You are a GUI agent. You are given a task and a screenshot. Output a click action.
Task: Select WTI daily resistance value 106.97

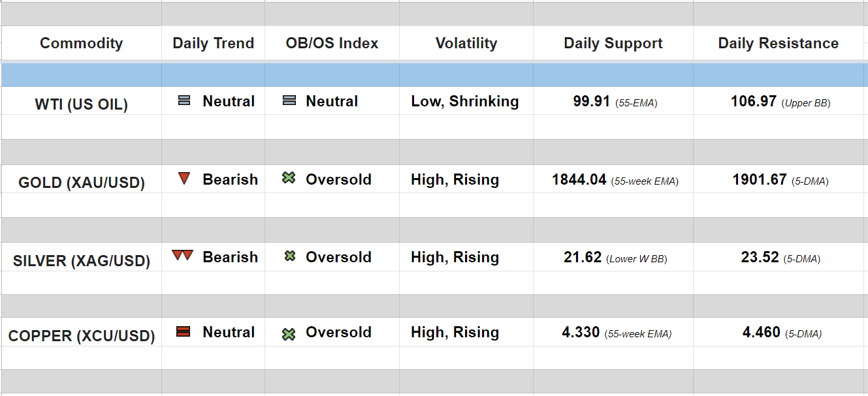(x=754, y=102)
